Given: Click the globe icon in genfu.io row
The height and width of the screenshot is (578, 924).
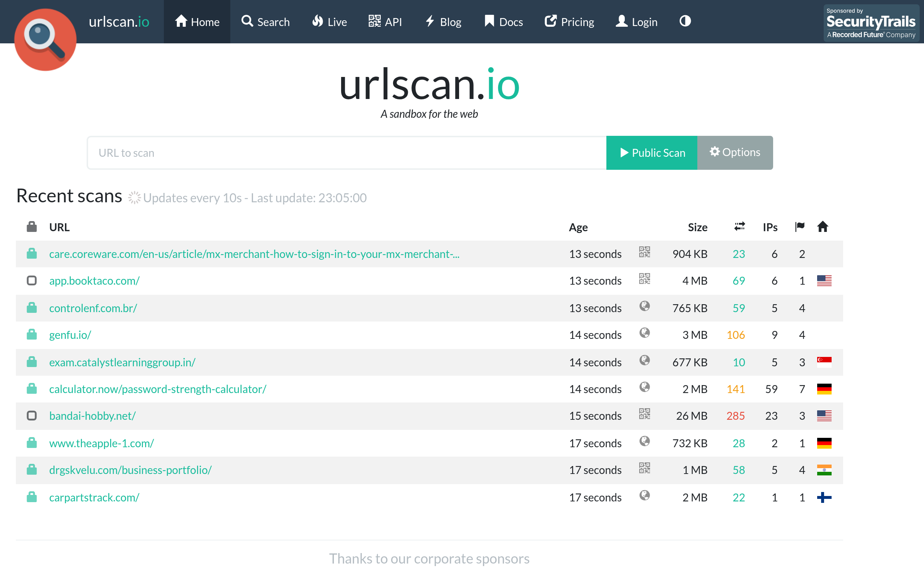Looking at the screenshot, I should point(645,333).
